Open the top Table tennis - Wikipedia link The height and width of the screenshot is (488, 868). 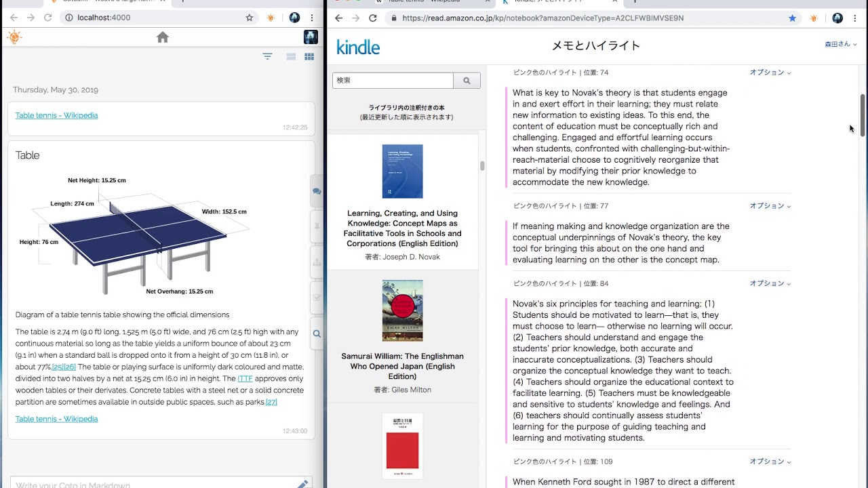click(56, 115)
